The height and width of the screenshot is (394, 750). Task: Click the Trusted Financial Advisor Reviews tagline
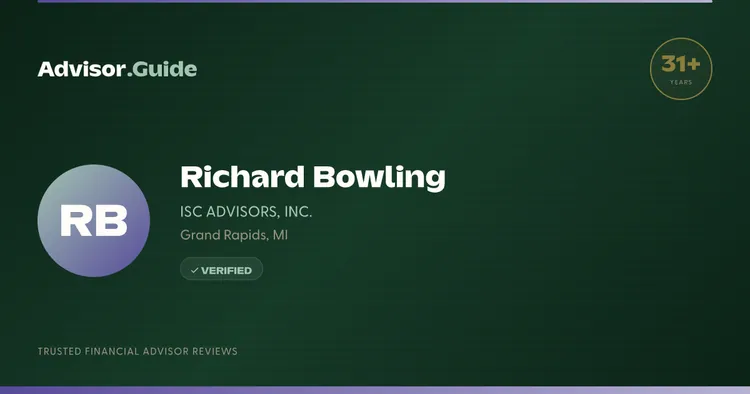coord(138,351)
